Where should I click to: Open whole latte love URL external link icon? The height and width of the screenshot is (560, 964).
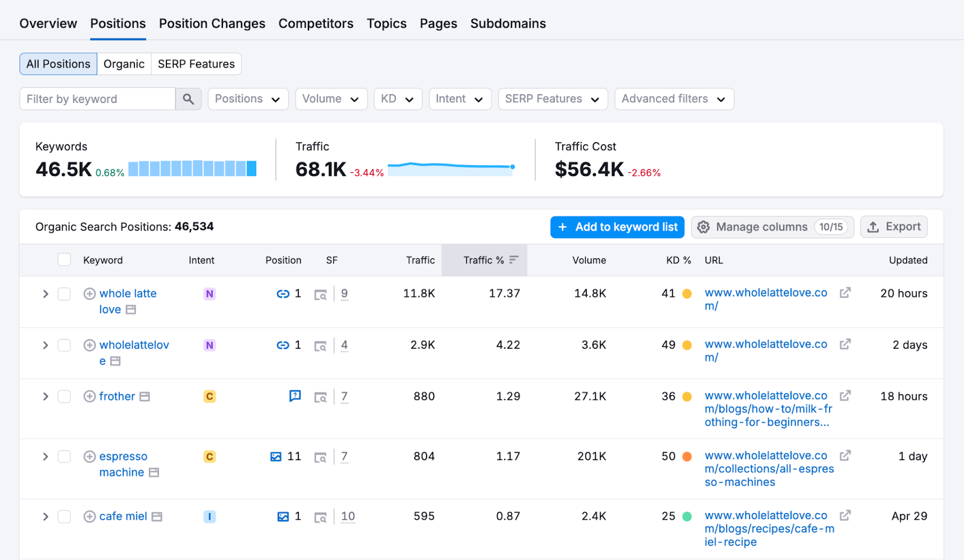(x=845, y=292)
